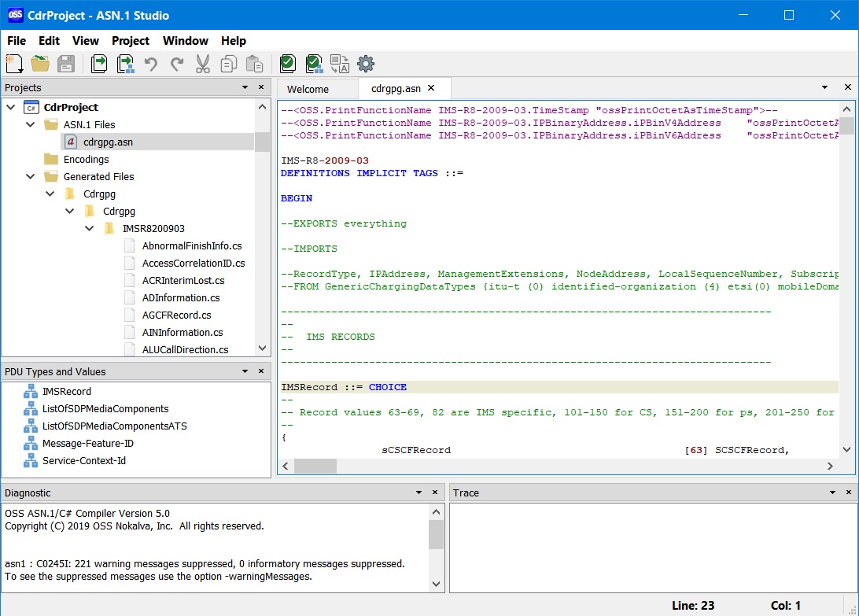
Task: Click the Open project folder toolbar icon
Action: (x=40, y=64)
